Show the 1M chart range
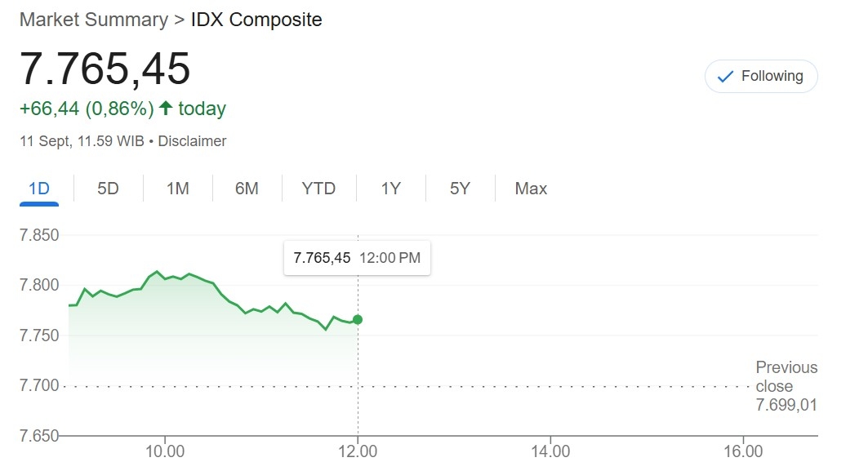868x471 pixels. 177,189
